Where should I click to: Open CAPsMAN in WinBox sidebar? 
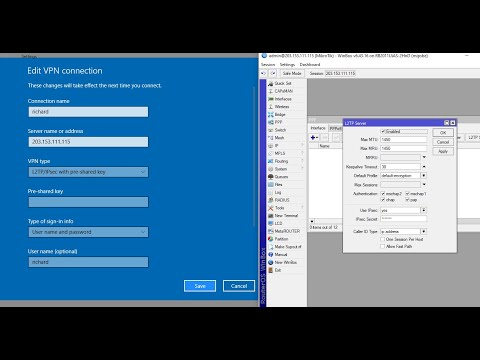[x=283, y=91]
